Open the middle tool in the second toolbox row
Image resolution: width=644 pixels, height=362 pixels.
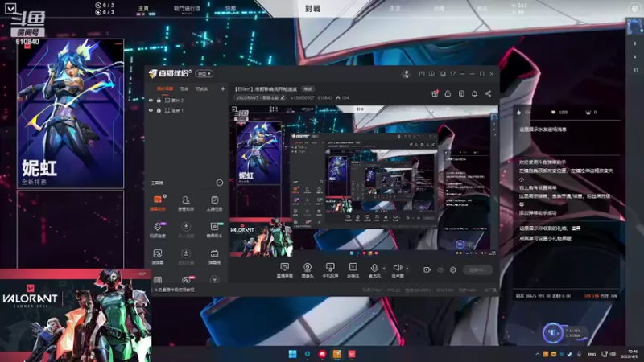pos(186,230)
